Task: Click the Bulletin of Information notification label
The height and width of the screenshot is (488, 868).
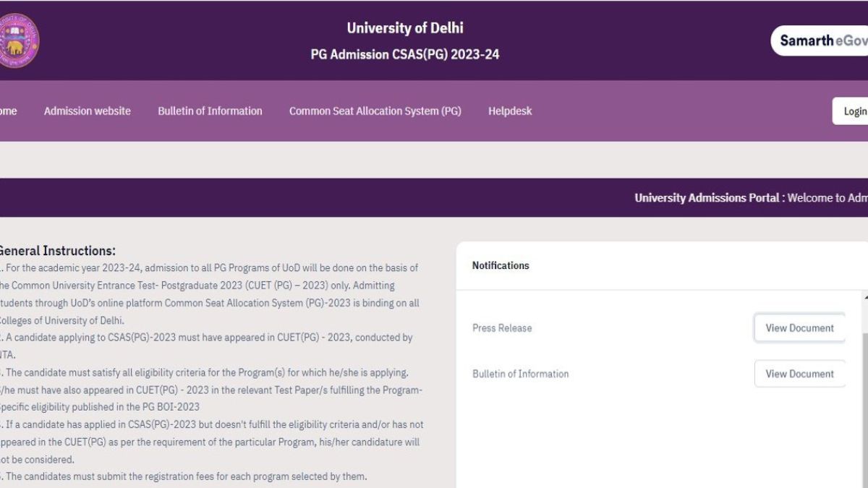Action: [519, 374]
